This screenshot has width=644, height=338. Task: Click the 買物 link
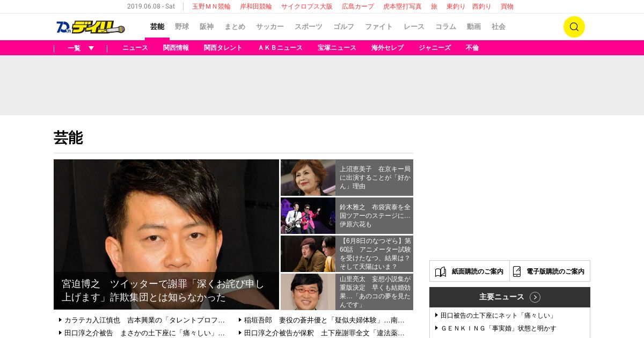(x=507, y=6)
